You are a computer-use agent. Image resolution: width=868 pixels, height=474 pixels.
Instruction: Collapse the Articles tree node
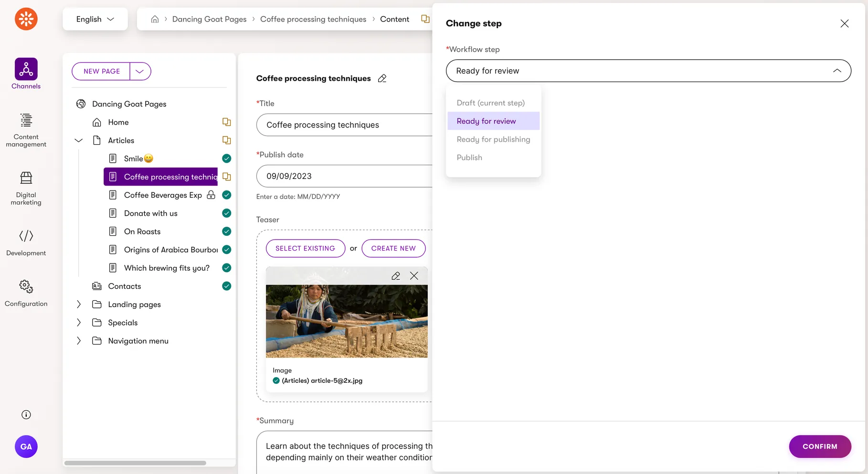[x=79, y=140]
